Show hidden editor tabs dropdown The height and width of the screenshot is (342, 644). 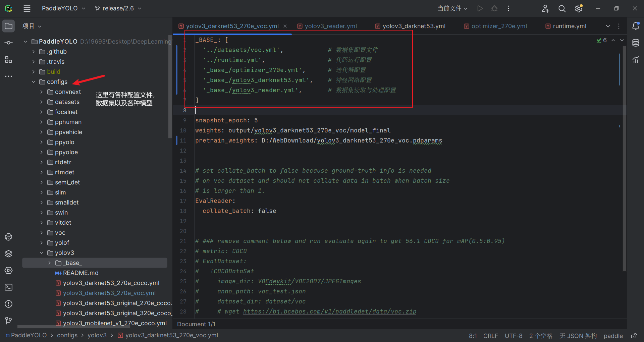pos(608,26)
